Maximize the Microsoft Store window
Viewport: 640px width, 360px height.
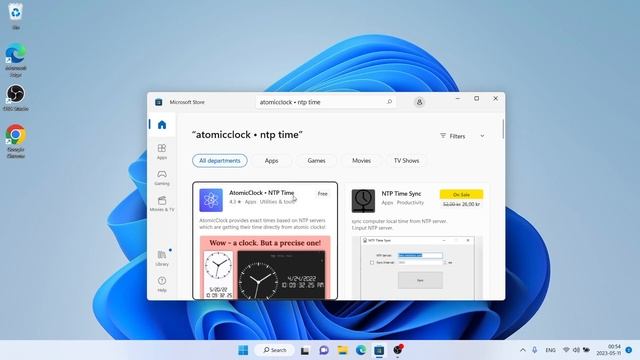(x=476, y=99)
